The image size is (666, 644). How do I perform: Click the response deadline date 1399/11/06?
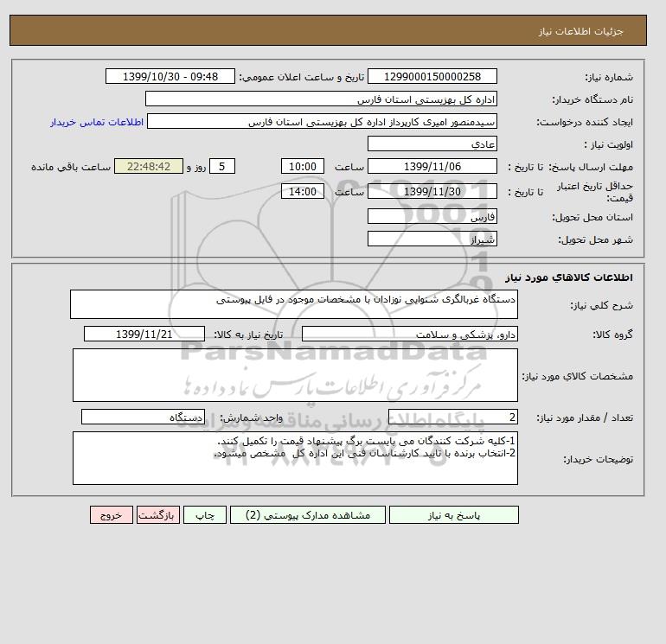[432, 166]
